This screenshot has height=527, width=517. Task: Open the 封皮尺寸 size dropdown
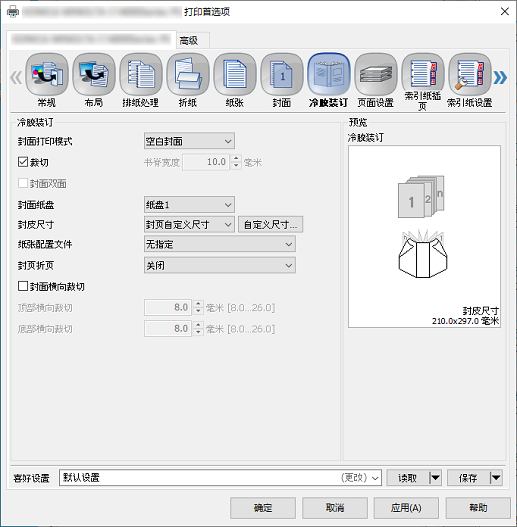[x=189, y=224]
